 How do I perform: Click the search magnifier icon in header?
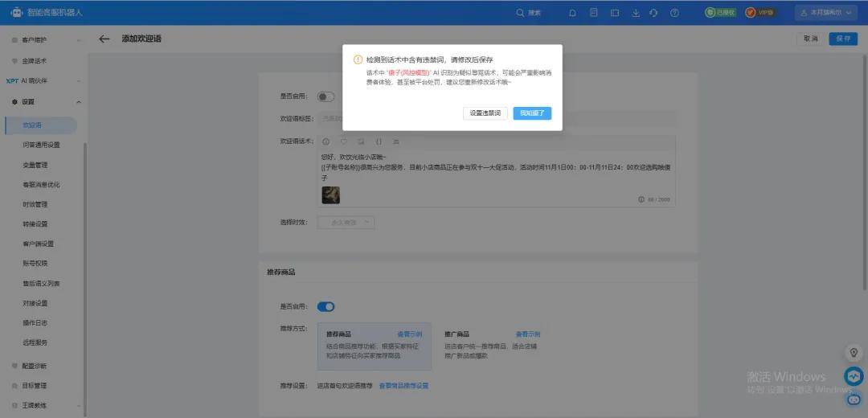coord(520,13)
